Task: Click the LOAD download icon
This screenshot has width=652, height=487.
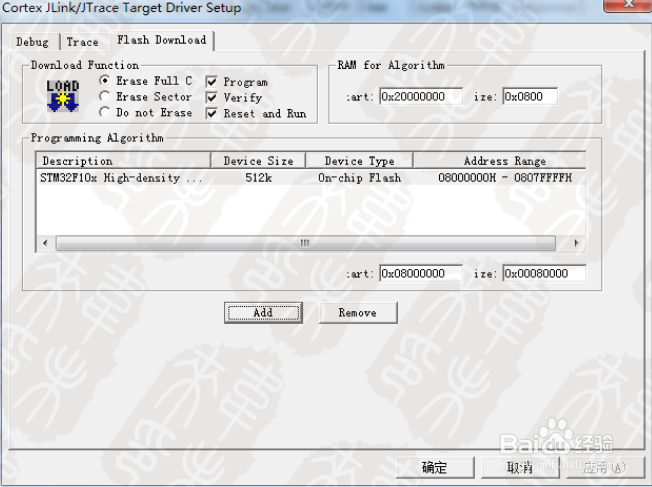Action: pyautogui.click(x=62, y=96)
